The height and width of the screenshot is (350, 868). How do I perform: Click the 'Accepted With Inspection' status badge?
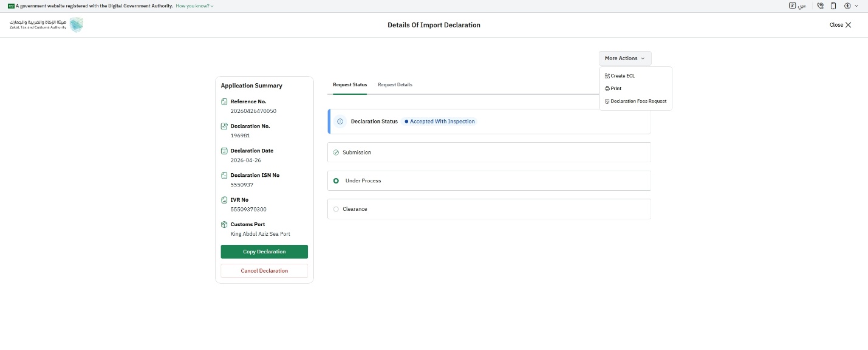[440, 122]
